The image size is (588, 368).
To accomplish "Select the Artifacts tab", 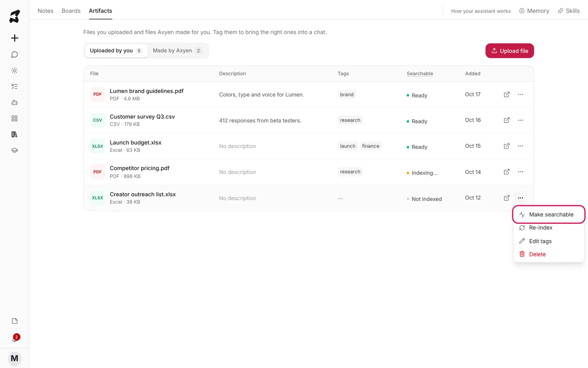I will pos(100,11).
